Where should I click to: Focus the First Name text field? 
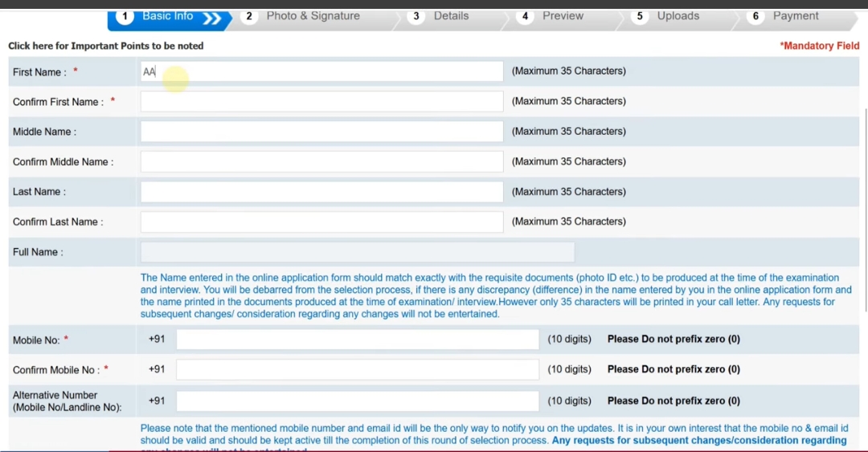(x=321, y=71)
